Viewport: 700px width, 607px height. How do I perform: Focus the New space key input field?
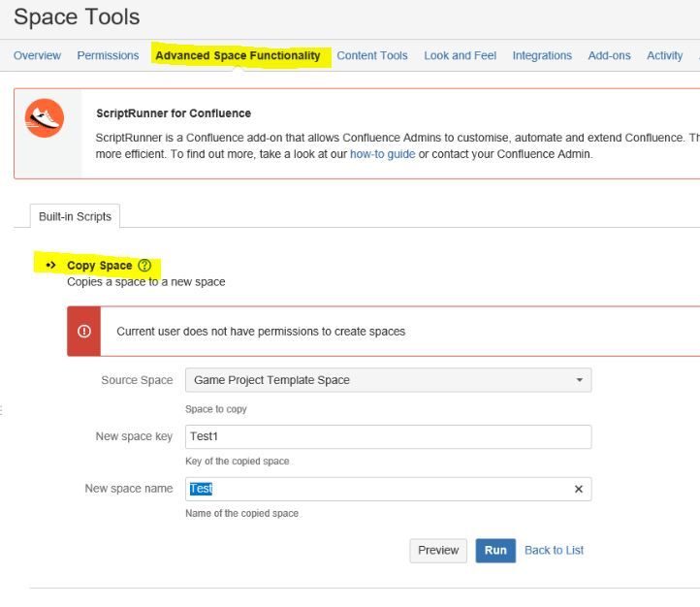point(389,436)
